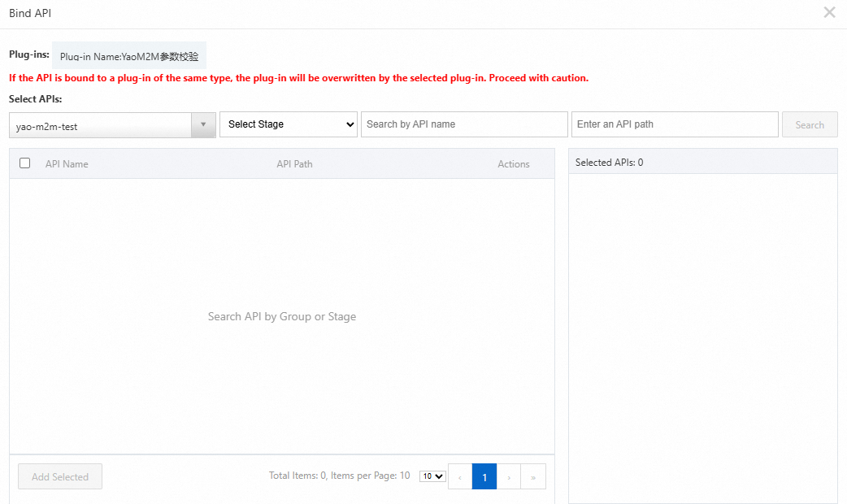Close the Bind API dialog

click(829, 12)
